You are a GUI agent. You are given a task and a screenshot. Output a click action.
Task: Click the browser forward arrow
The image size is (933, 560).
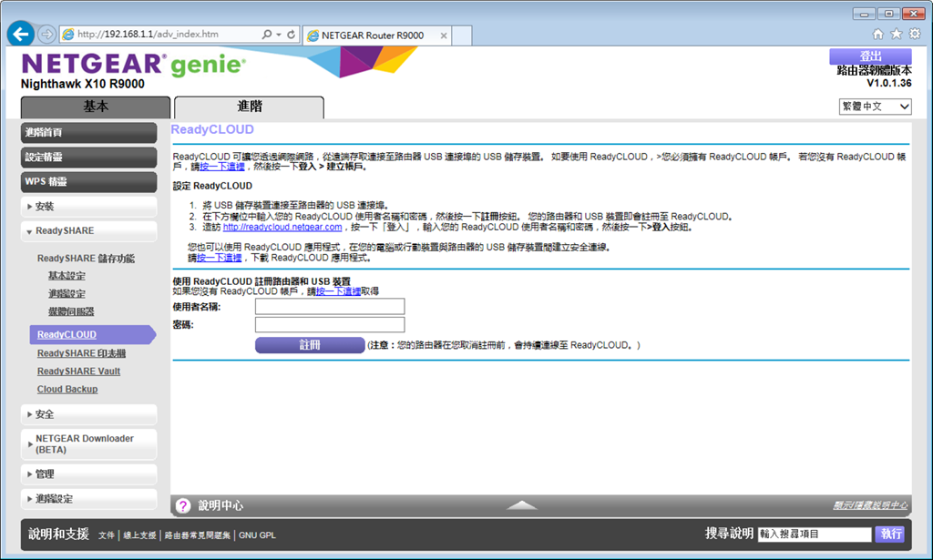click(x=46, y=35)
